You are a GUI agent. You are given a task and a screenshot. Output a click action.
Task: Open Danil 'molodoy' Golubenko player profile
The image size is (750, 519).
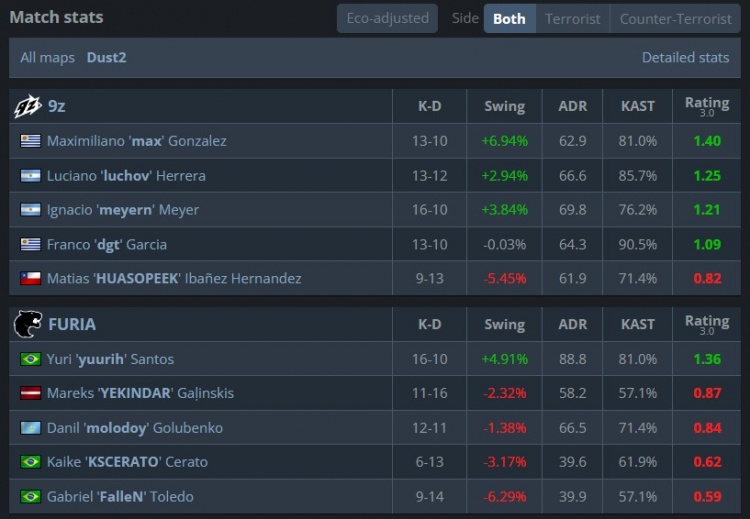click(x=135, y=428)
